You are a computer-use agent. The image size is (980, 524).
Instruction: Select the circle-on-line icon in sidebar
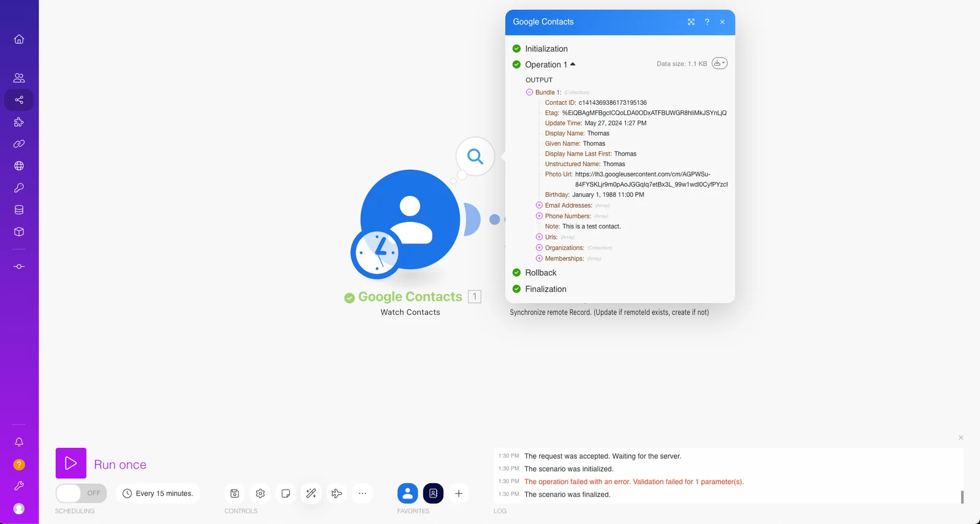[19, 267]
